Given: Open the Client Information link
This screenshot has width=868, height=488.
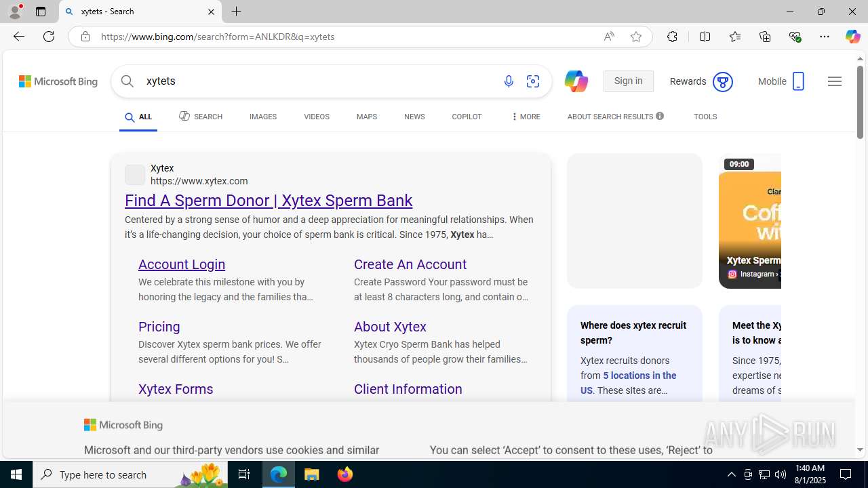Looking at the screenshot, I should point(408,389).
